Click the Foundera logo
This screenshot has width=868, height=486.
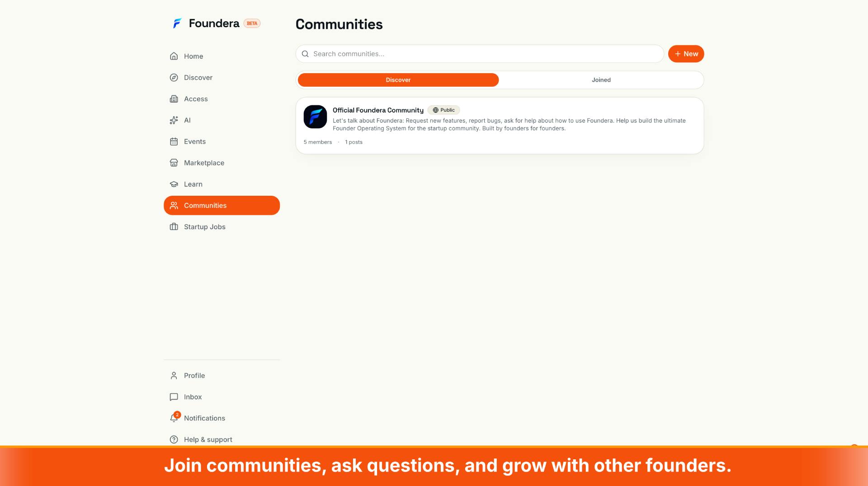[177, 23]
